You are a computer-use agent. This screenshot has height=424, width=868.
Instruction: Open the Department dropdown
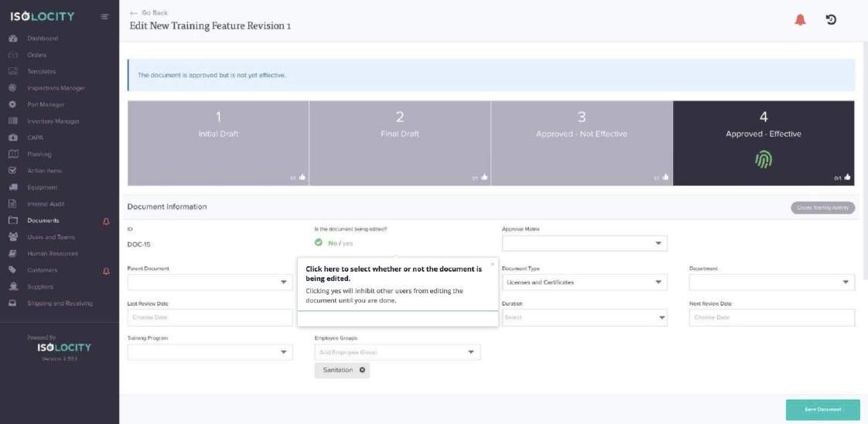[x=771, y=282]
